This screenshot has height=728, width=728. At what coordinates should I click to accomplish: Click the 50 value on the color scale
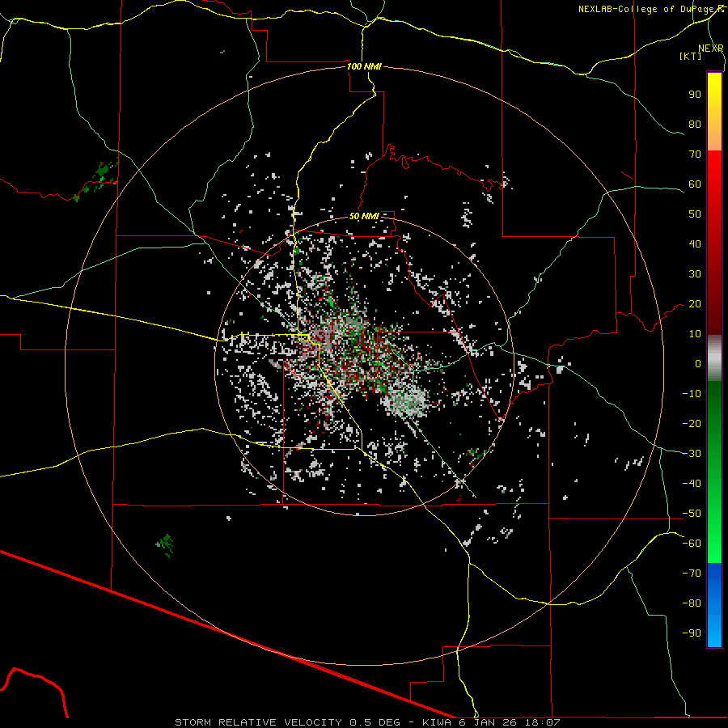695,214
